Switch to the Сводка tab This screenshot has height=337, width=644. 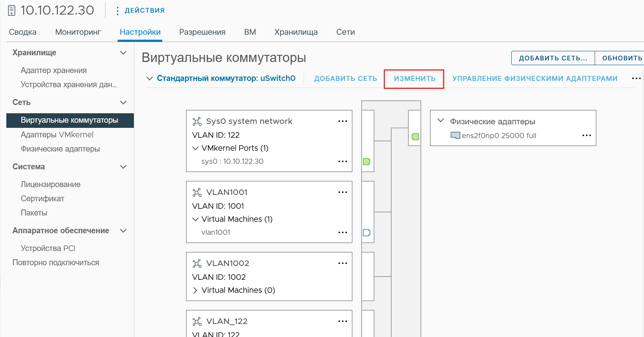click(23, 32)
